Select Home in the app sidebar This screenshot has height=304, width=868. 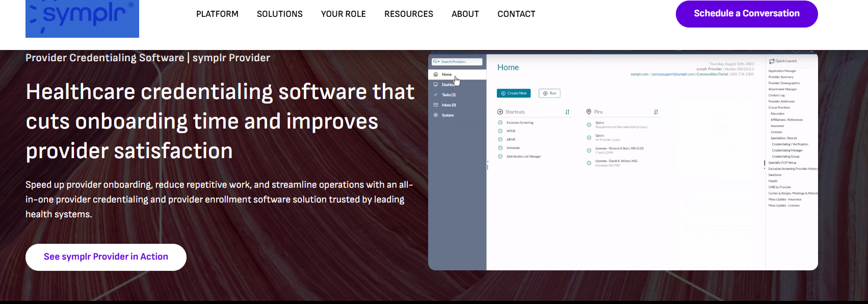point(457,74)
